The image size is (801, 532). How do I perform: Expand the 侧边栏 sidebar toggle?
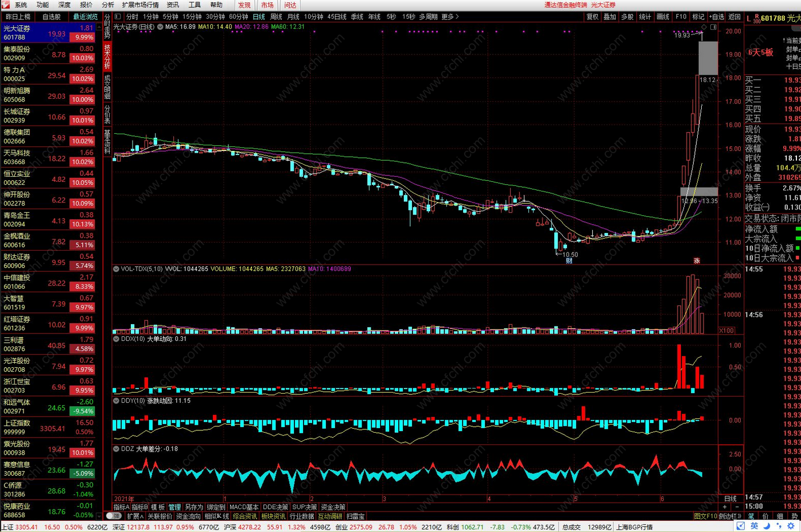click(x=730, y=516)
